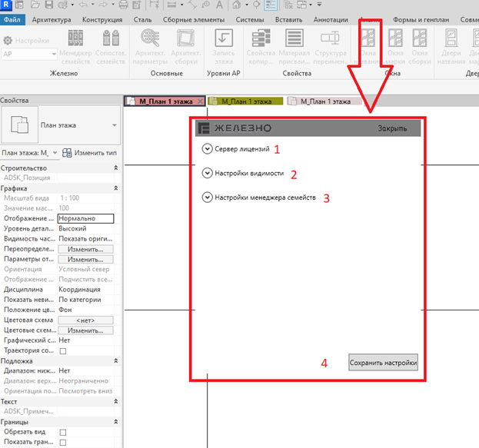This screenshot has height=448, width=479.
Task: Switch to the Сборные элементы ribbon tab
Action: [x=194, y=20]
